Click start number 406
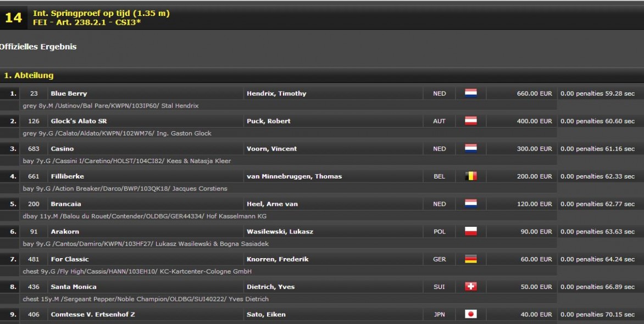The width and height of the screenshot is (644, 324). click(x=34, y=315)
